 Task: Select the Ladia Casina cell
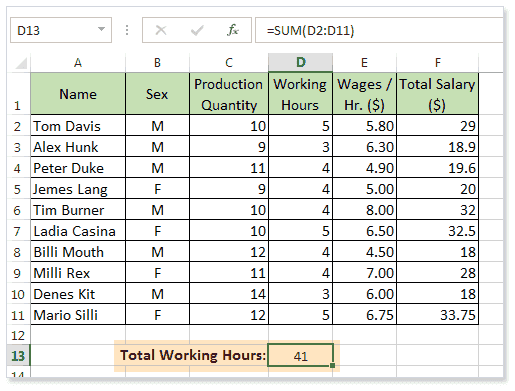(x=78, y=231)
